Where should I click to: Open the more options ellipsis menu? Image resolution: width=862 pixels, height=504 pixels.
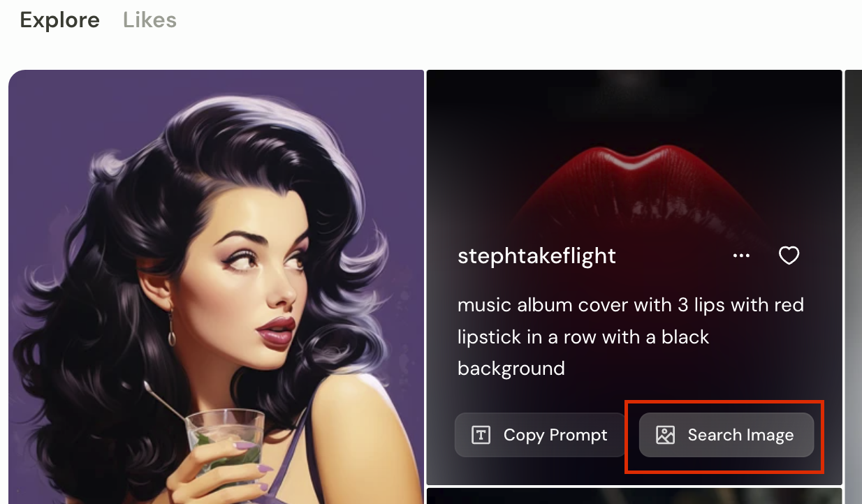point(741,256)
